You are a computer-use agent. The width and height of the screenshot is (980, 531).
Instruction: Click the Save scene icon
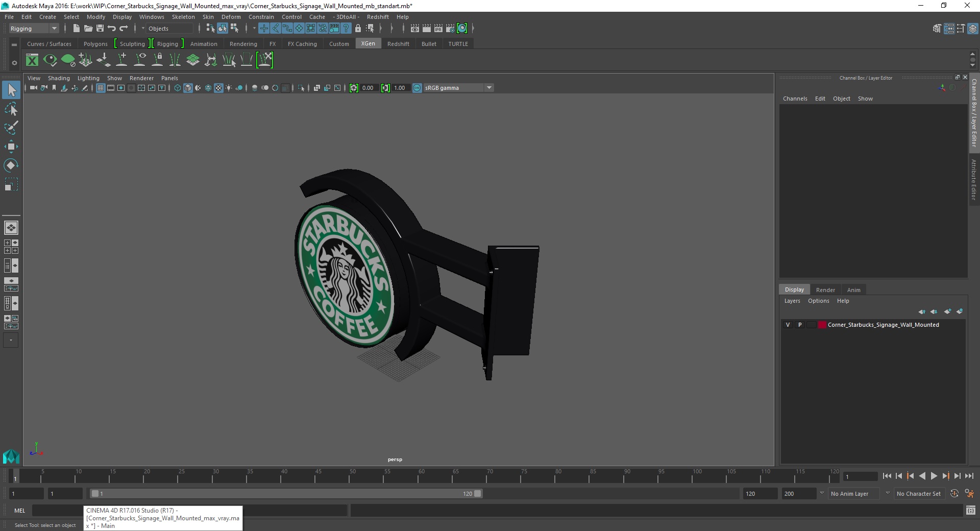(x=100, y=29)
